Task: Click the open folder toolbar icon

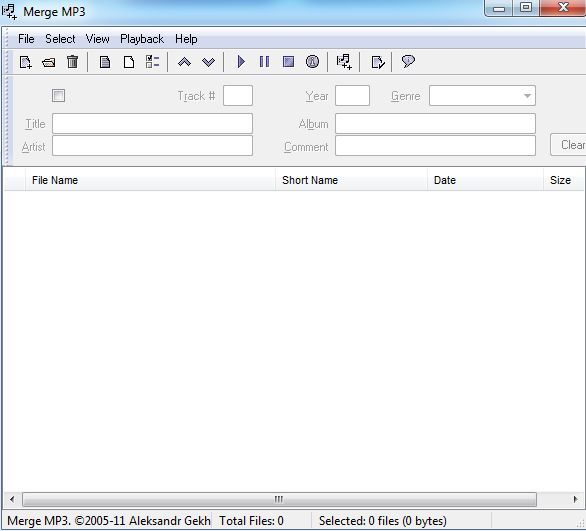Action: 49,62
